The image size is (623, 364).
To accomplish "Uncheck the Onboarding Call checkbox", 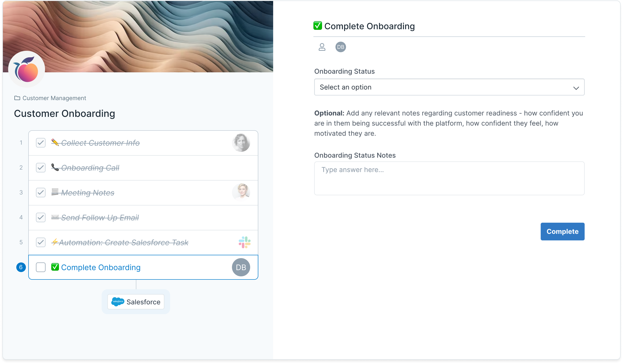I will coord(40,168).
